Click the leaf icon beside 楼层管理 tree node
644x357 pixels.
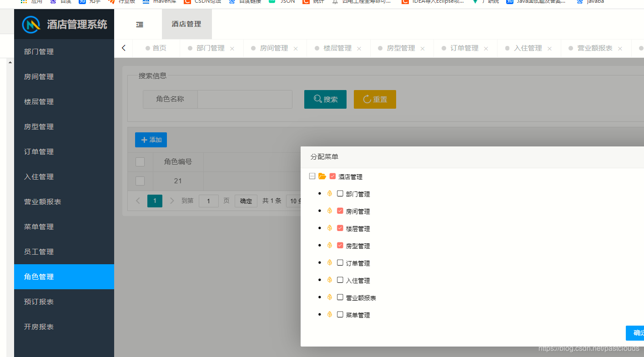click(329, 227)
